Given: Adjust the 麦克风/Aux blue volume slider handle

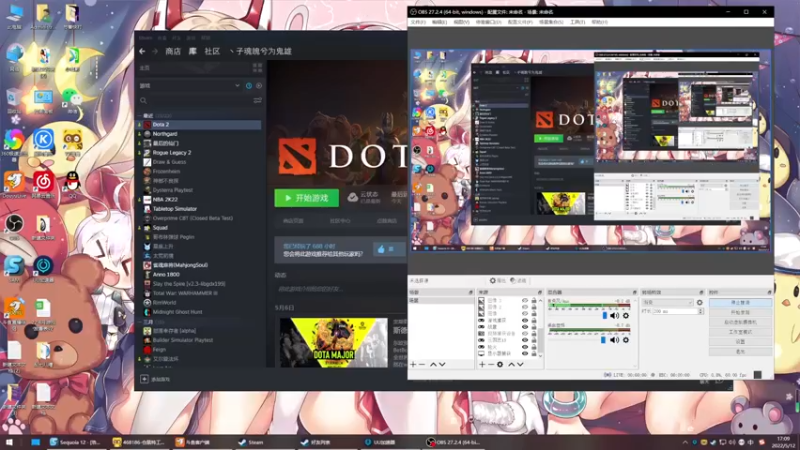Looking at the screenshot, I should tap(605, 316).
